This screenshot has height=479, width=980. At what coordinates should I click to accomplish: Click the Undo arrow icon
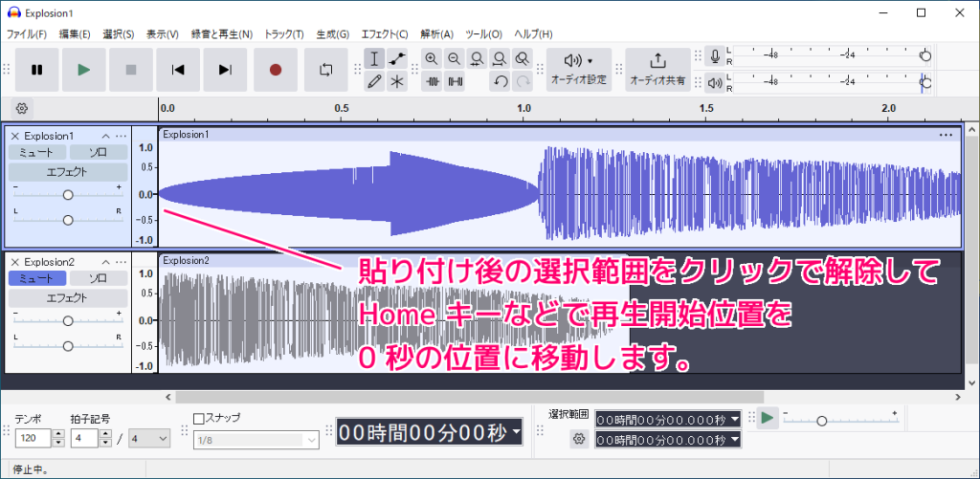pyautogui.click(x=499, y=81)
